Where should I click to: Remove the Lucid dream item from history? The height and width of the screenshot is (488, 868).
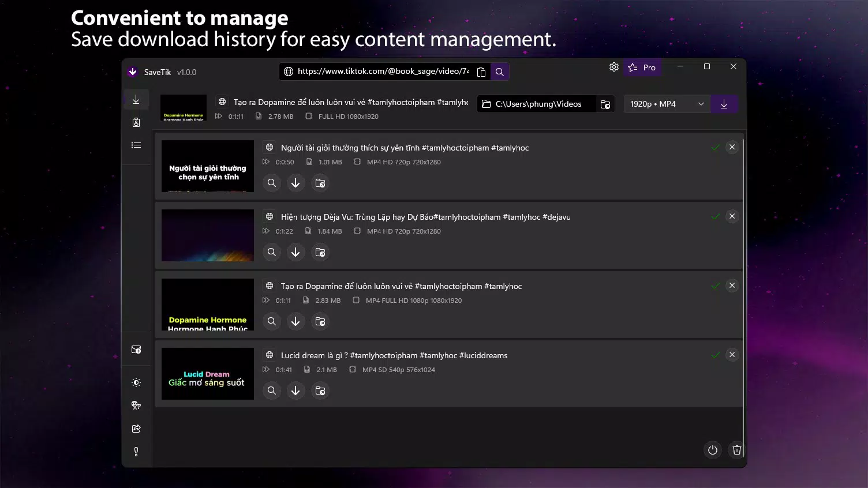point(732,355)
